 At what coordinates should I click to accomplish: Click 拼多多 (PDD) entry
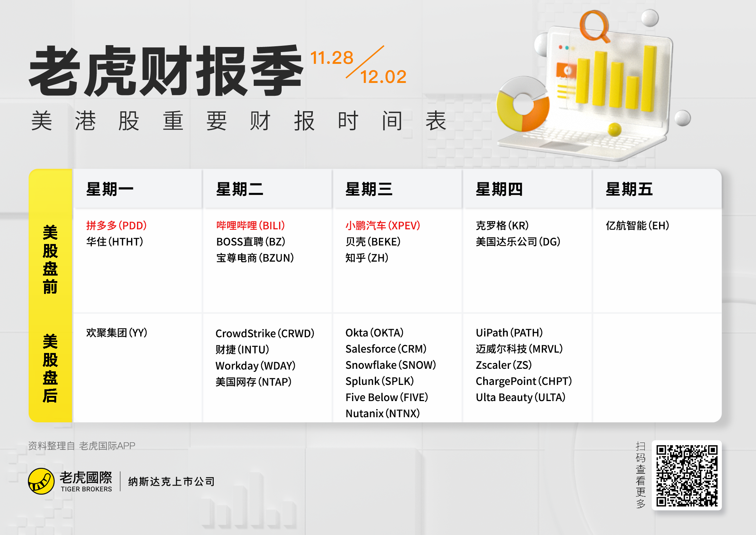pyautogui.click(x=116, y=225)
